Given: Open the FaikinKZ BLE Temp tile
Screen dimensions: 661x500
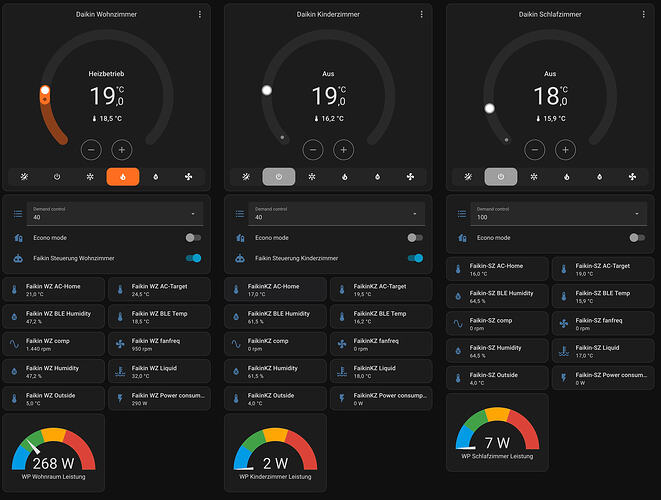Looking at the screenshot, I should coord(381,317).
